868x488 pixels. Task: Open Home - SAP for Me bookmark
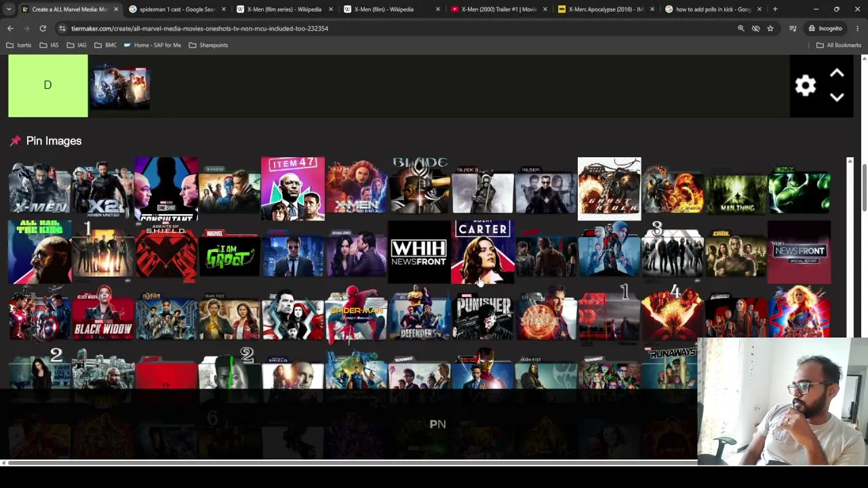pos(153,45)
